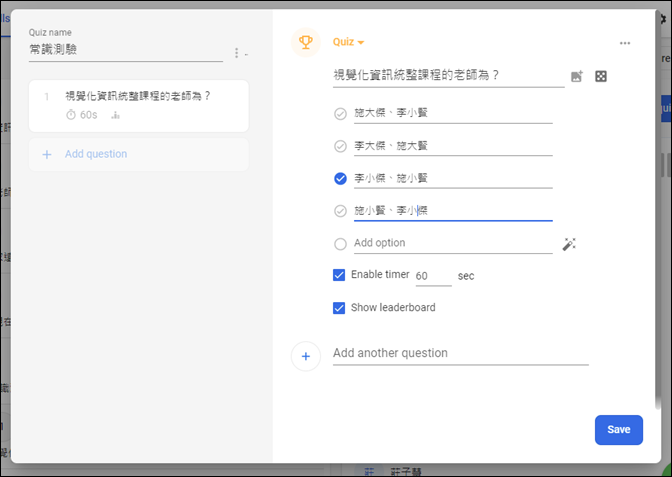Viewport: 672px width, 477px height.
Task: Disable the Enable timer checkbox
Action: (x=339, y=275)
